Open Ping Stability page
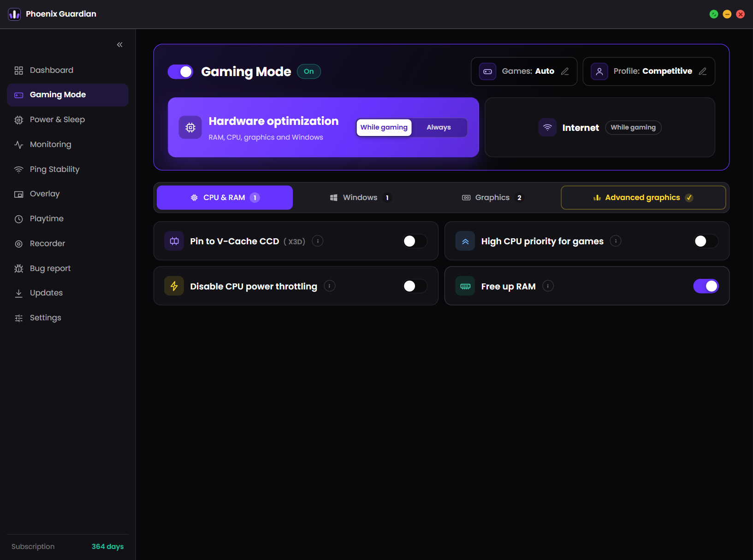Screen dimensions: 753x560 68,169
